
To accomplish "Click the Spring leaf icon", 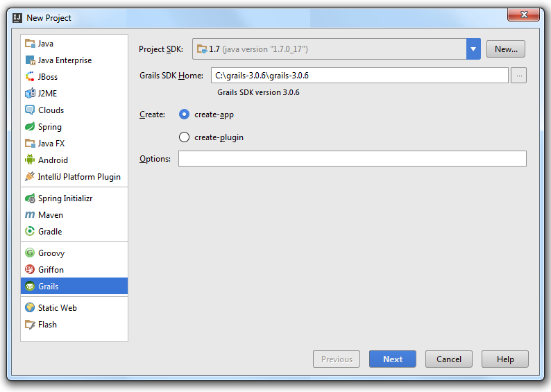I will (x=30, y=126).
